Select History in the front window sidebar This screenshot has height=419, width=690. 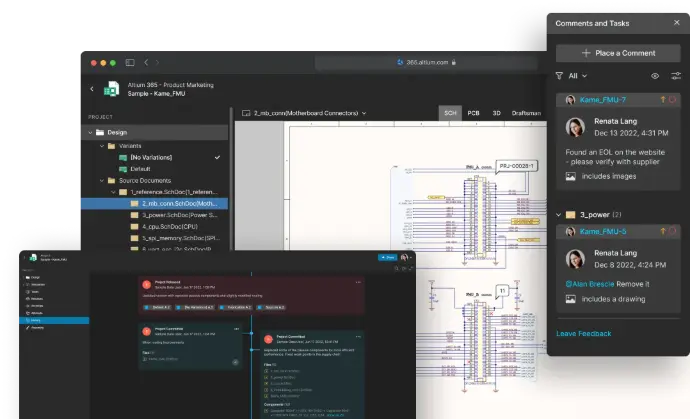click(x=55, y=320)
